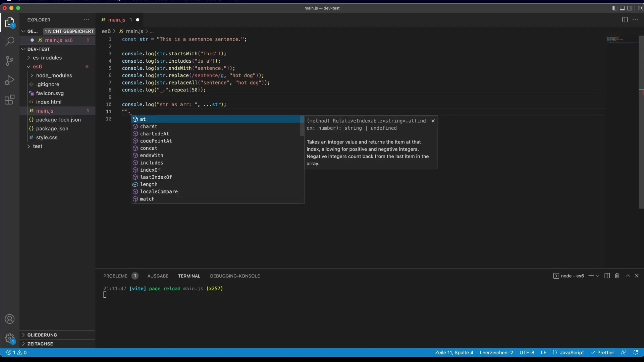644x362 pixels.
Task: Kill terminal with trash icon
Action: (617, 276)
